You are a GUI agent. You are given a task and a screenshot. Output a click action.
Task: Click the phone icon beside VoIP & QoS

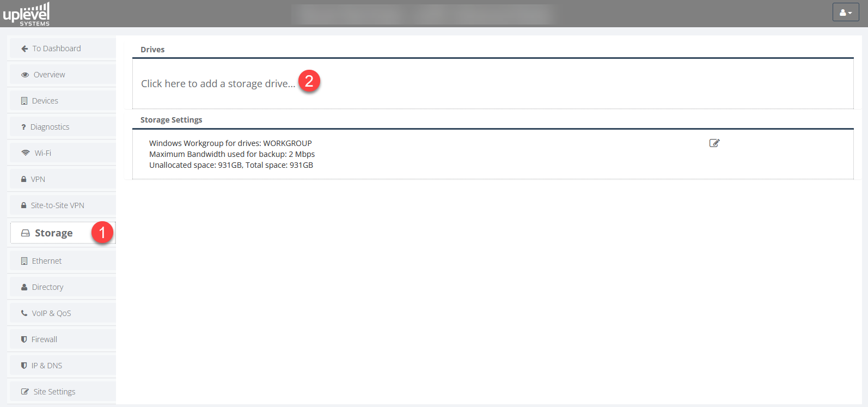click(x=24, y=313)
